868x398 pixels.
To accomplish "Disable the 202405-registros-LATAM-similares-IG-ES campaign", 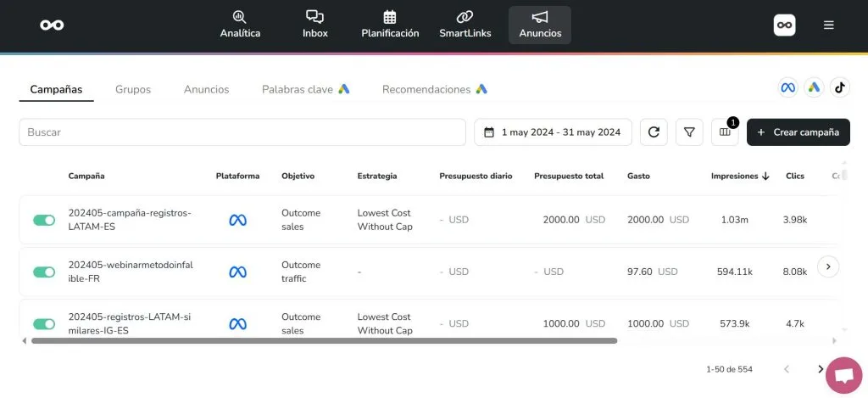I will [44, 324].
